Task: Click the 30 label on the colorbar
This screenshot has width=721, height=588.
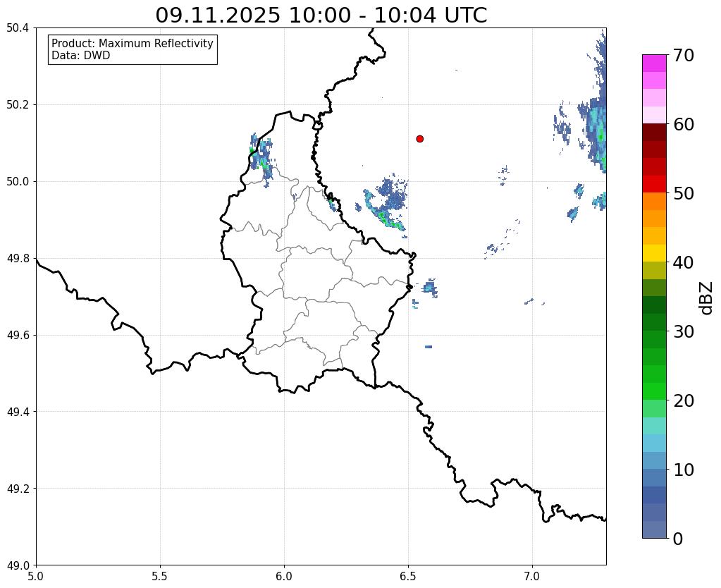Action: 682,331
